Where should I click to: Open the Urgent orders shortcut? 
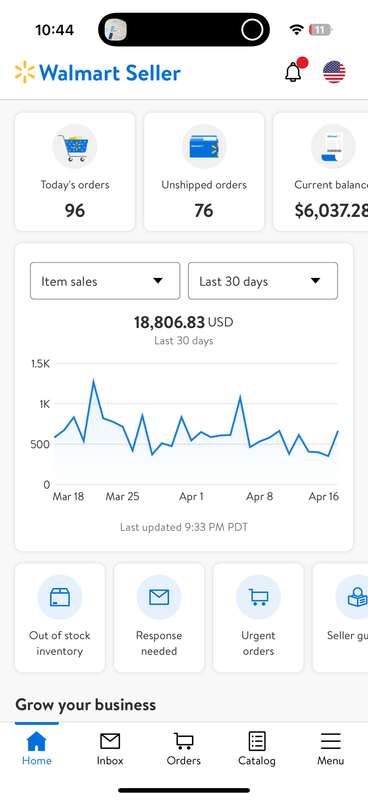coord(258,617)
